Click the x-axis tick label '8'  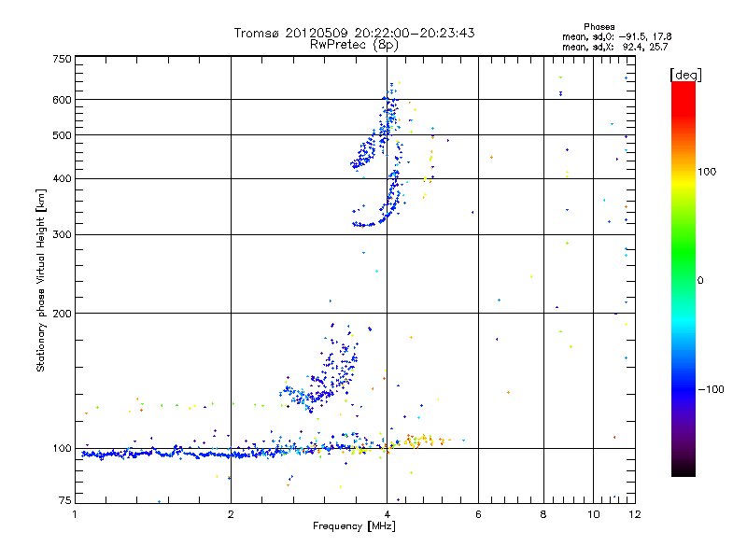(543, 514)
